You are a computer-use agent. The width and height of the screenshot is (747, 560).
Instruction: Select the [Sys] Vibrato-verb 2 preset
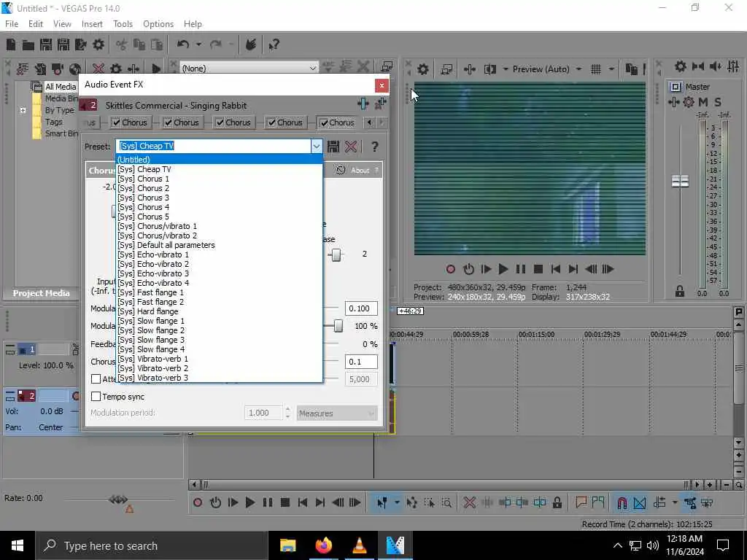coord(220,368)
